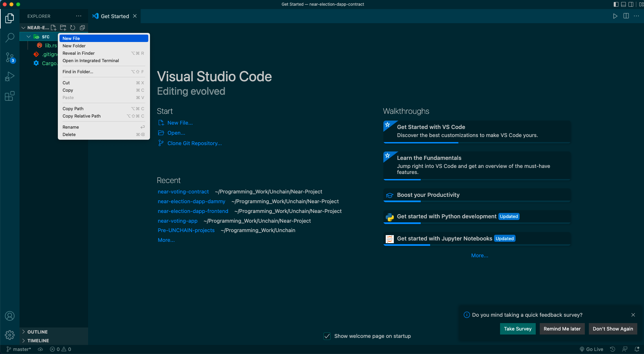Image resolution: width=644 pixels, height=354 pixels.
Task: Open editor more actions ellipsis
Action: (636, 16)
